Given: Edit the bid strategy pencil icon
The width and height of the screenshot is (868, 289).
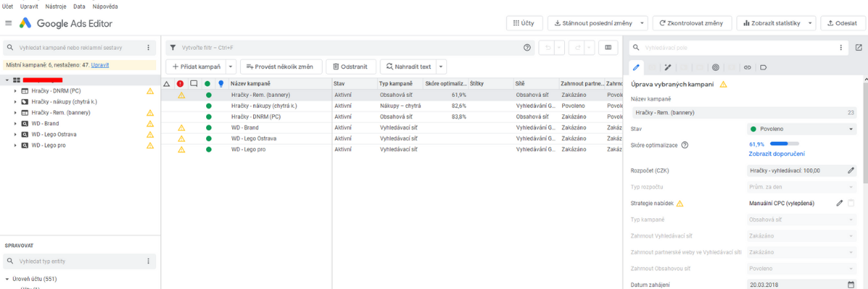Looking at the screenshot, I should (x=840, y=203).
